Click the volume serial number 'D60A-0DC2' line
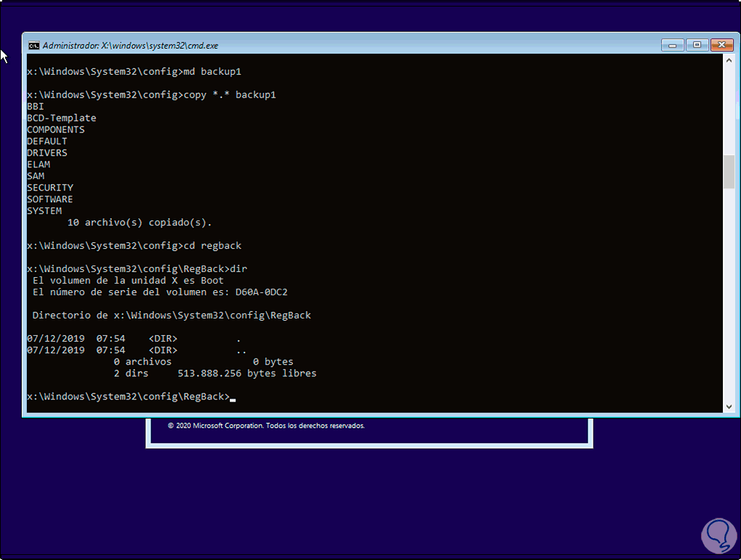This screenshot has height=560, width=741. (x=160, y=292)
